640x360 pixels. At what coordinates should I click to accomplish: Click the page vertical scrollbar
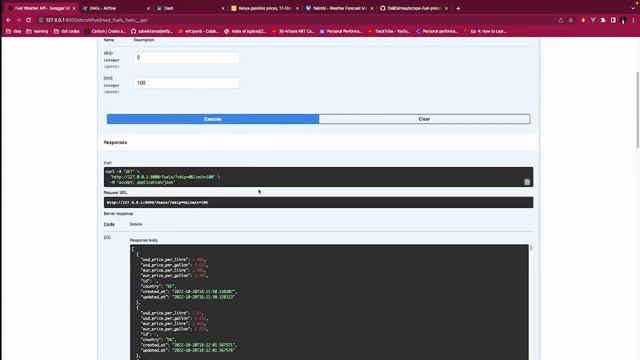638,110
